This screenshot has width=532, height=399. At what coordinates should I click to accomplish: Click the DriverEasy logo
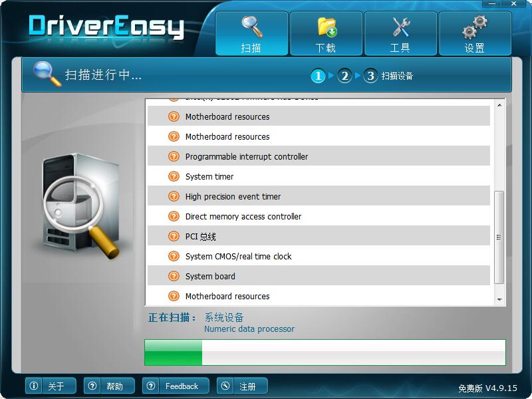[106, 27]
